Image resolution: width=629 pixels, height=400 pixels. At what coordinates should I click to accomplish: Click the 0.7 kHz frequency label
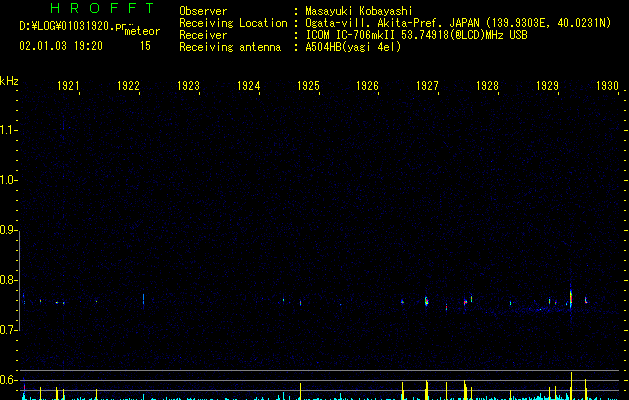point(8,330)
